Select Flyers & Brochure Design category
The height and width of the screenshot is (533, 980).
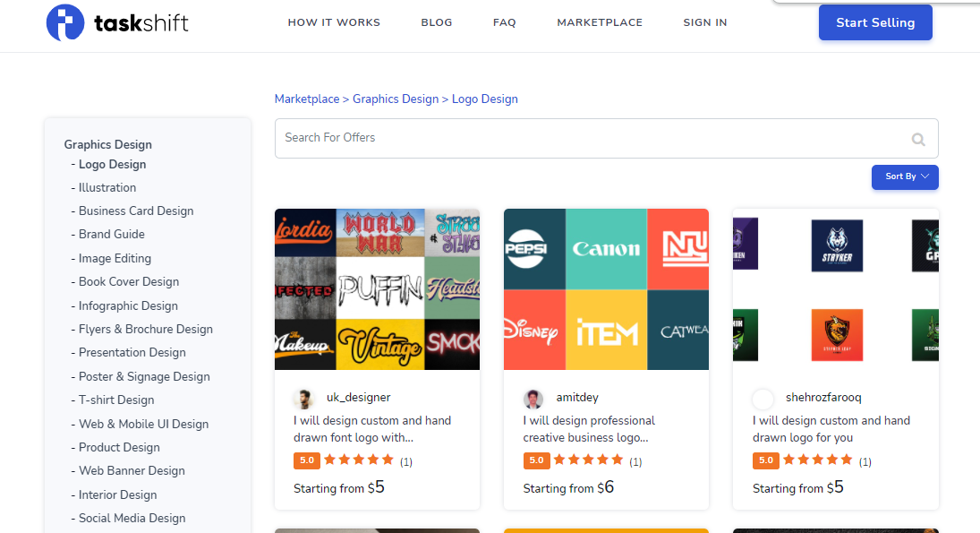pos(145,329)
